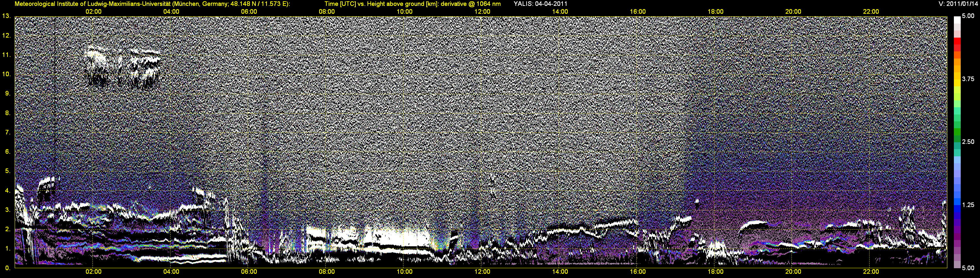Click the 10:00 label on the top time axis
Viewport: 980px width, 278px height.
pos(404,12)
